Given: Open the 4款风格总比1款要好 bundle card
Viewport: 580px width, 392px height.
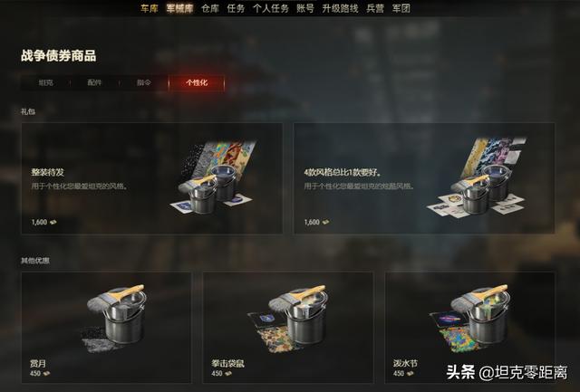Looking at the screenshot, I should click(424, 178).
